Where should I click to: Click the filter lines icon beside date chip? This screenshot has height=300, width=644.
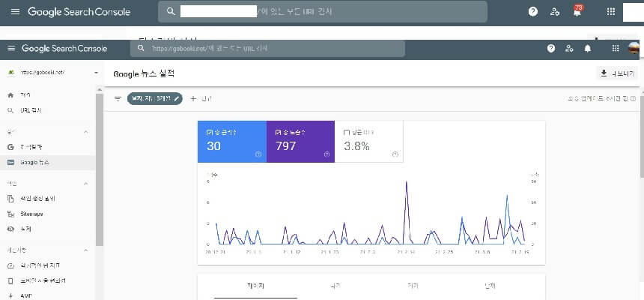(x=118, y=99)
